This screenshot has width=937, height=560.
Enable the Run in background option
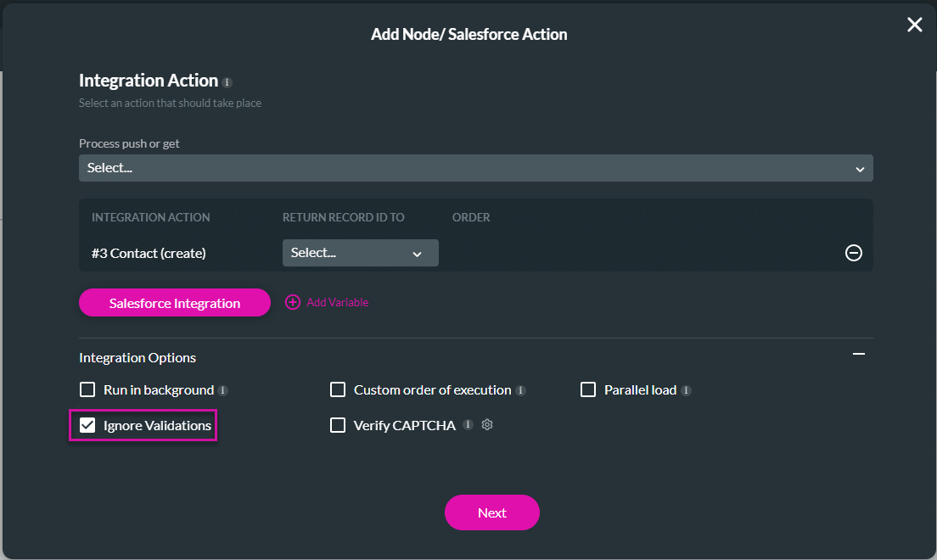(87, 389)
